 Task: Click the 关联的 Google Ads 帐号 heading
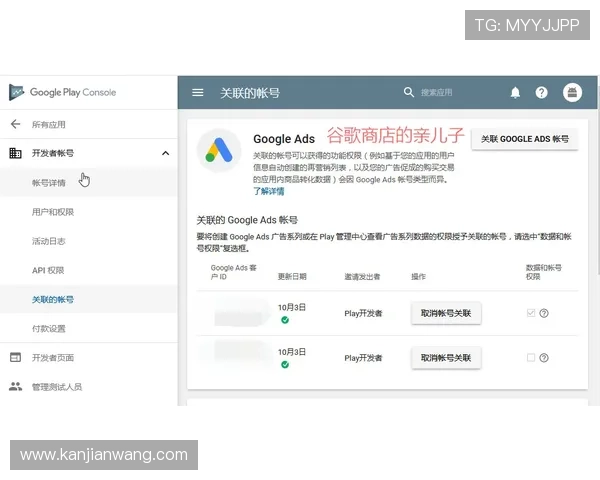tap(247, 220)
